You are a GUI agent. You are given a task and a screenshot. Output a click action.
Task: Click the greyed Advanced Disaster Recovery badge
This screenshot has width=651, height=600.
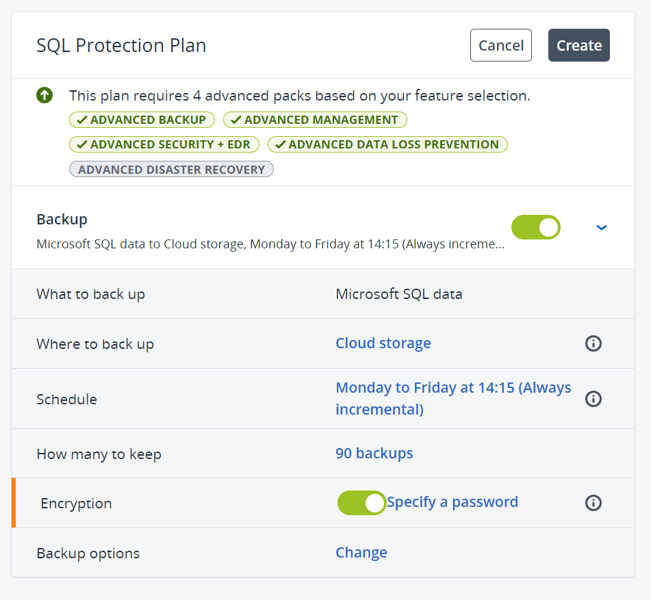(171, 169)
